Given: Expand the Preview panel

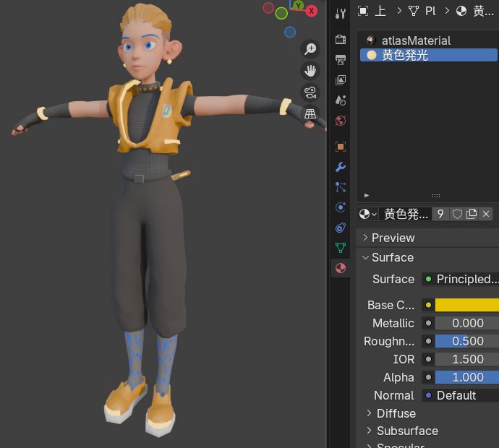Looking at the screenshot, I should click(393, 238).
